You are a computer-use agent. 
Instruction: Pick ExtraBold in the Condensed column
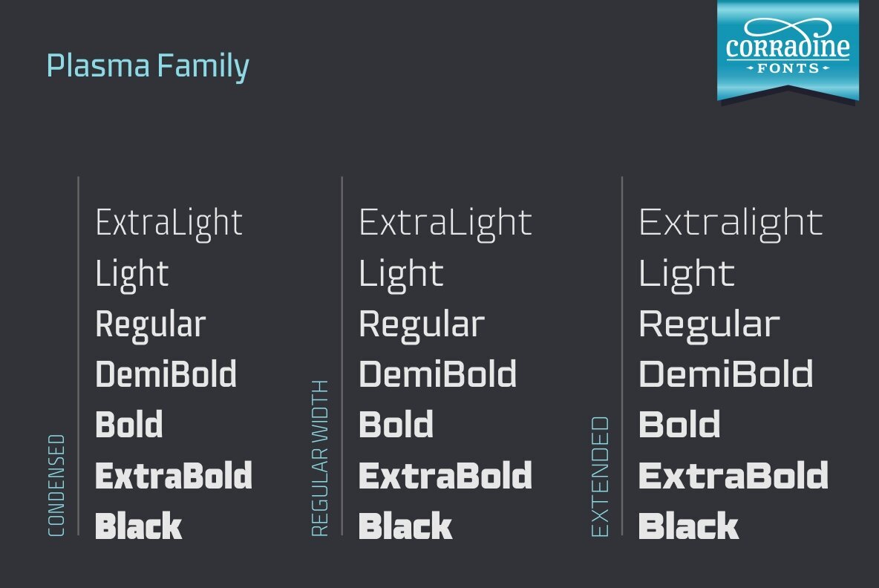(x=174, y=476)
